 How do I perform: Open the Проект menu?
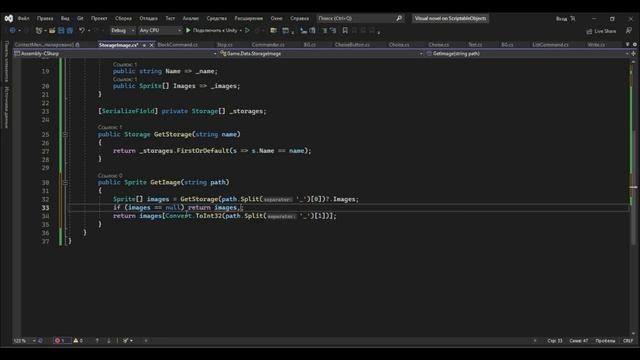point(99,18)
